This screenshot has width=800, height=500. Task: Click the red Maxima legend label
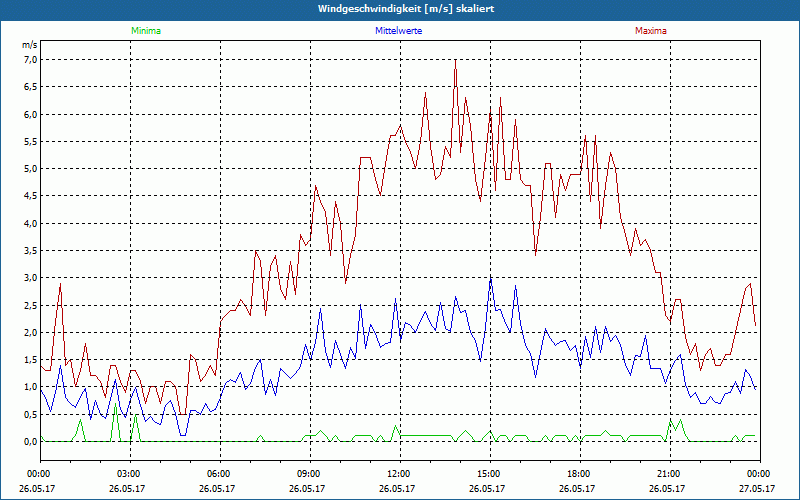pyautogui.click(x=651, y=31)
